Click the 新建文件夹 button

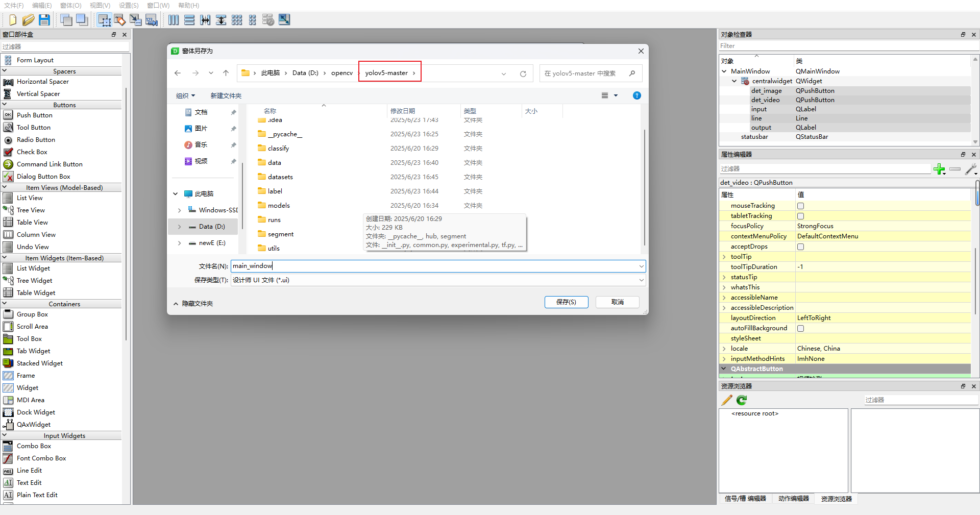coord(226,95)
